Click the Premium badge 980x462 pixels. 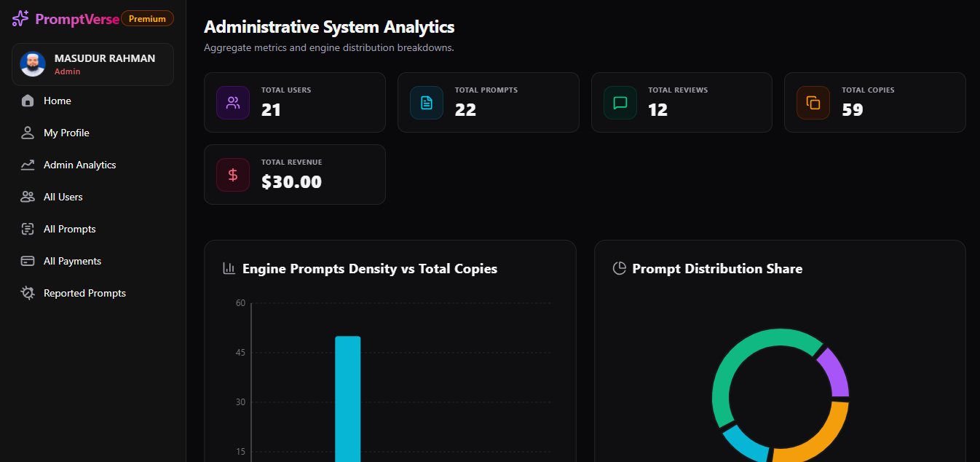[147, 19]
